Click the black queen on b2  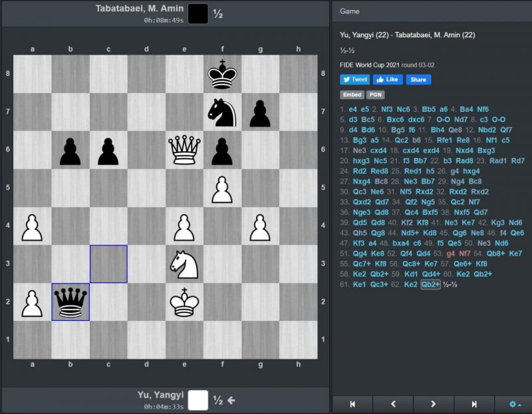coord(70,302)
